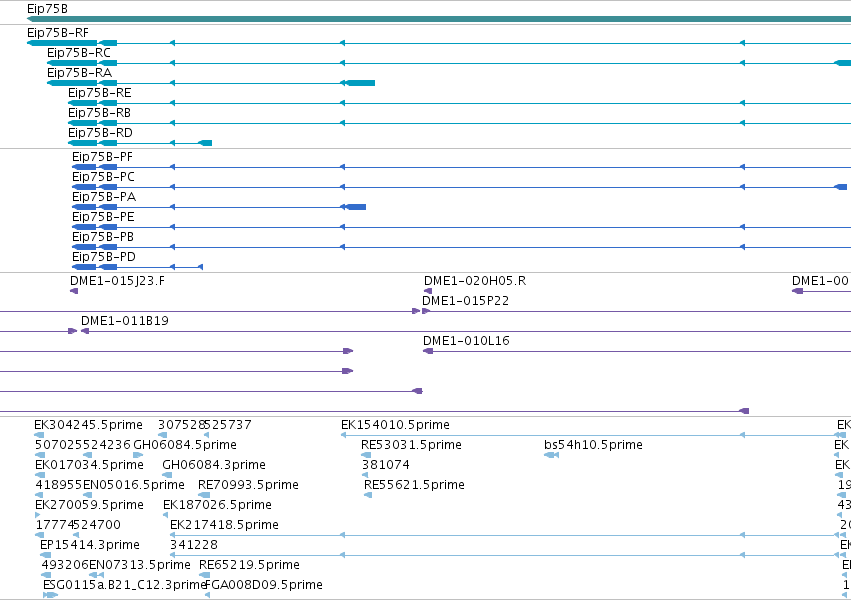851x600 pixels.
Task: Open the Eip75B-PD protein label
Action: 104,258
